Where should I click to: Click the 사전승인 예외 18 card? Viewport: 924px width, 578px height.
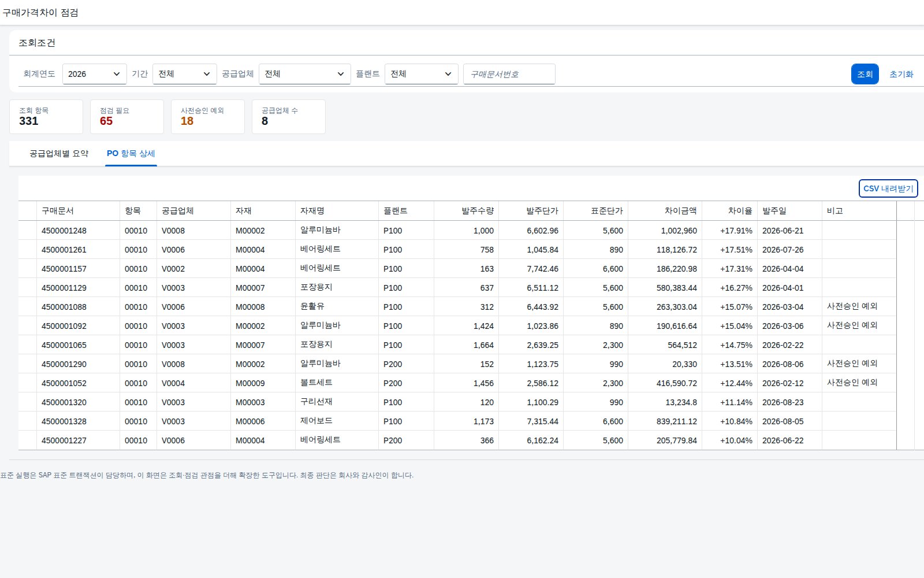208,117
